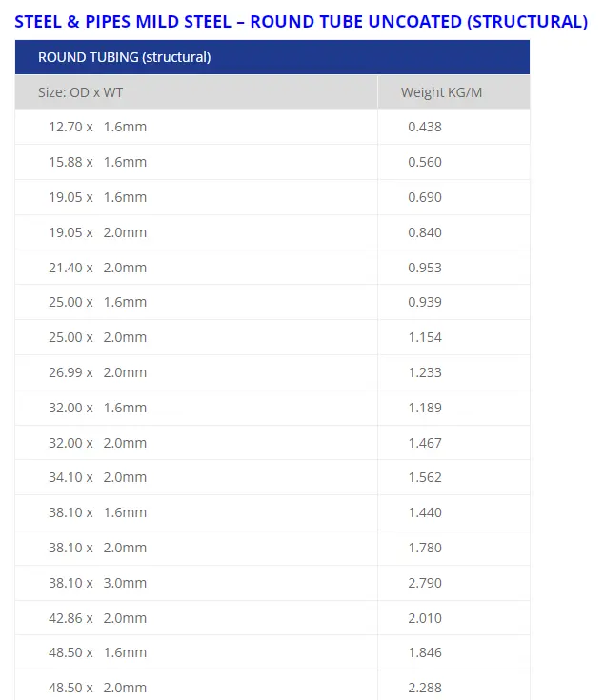Viewport: 604px width, 700px height.
Task: Click the 42.86 x 2.0mm size row
Action: 272,619
